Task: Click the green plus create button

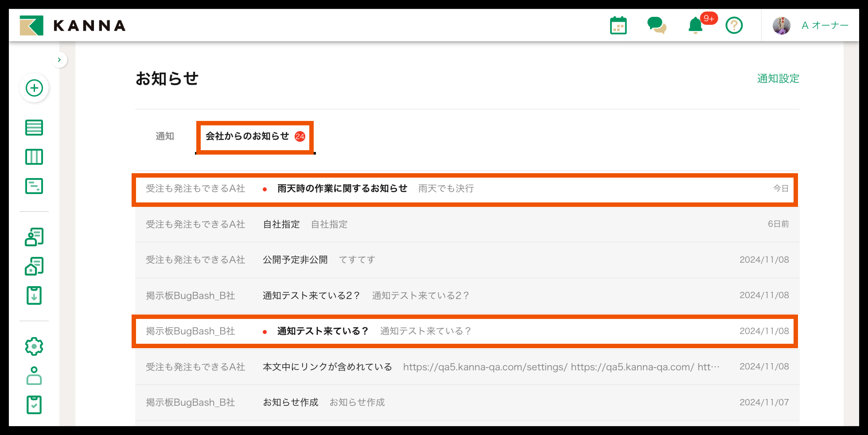Action: 34,88
